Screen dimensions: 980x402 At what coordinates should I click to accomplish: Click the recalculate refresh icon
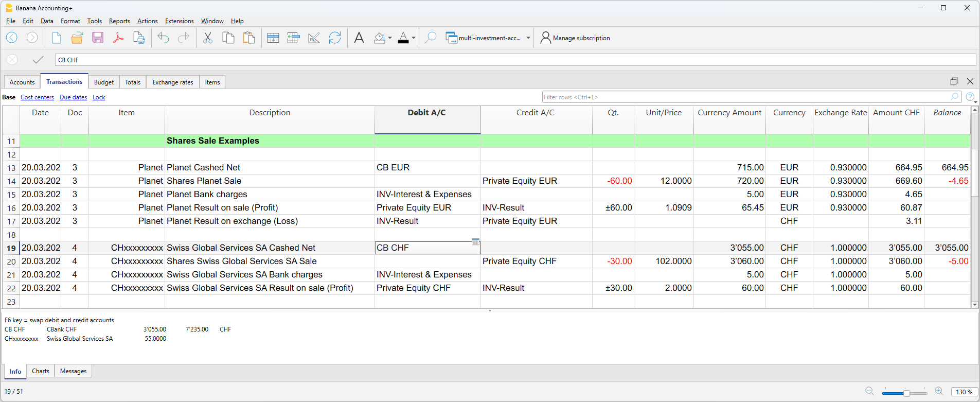(335, 38)
